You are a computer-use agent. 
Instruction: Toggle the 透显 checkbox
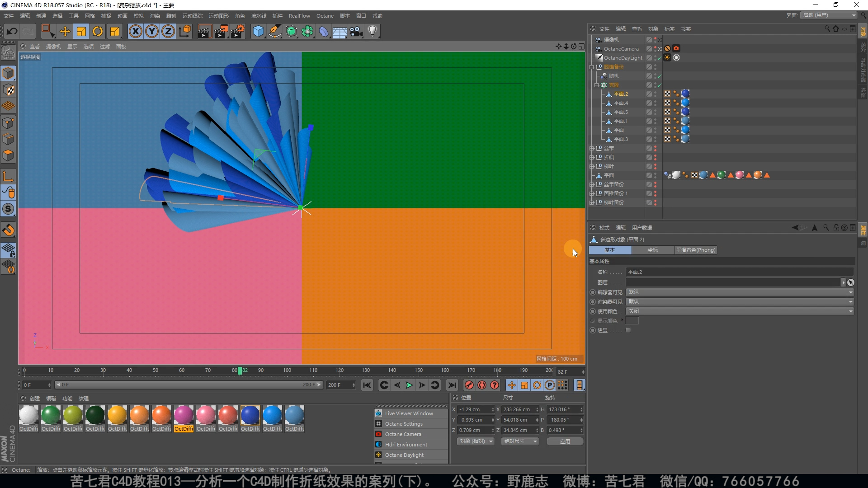(x=628, y=330)
